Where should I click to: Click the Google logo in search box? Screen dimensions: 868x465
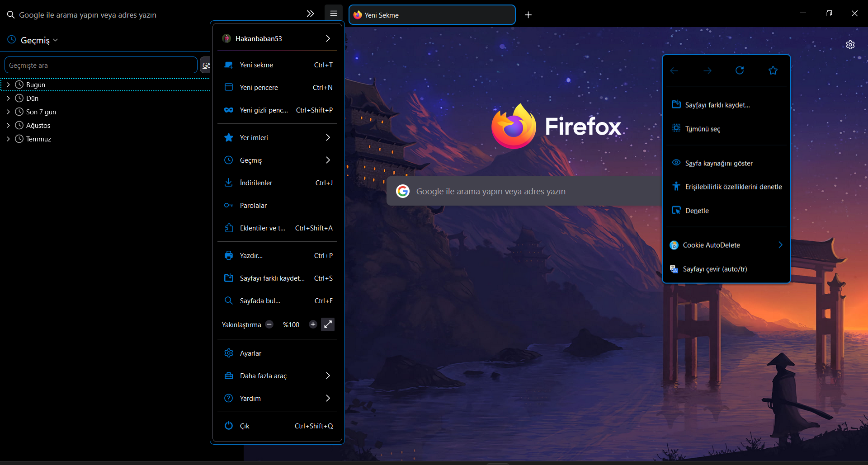403,191
